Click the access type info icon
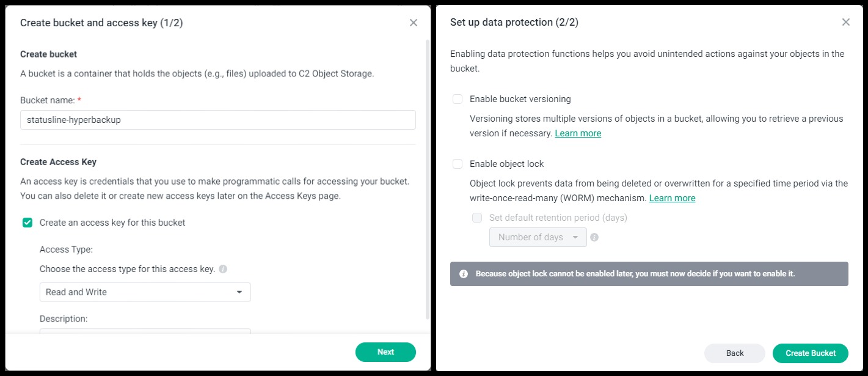Image resolution: width=868 pixels, height=376 pixels. coord(223,269)
